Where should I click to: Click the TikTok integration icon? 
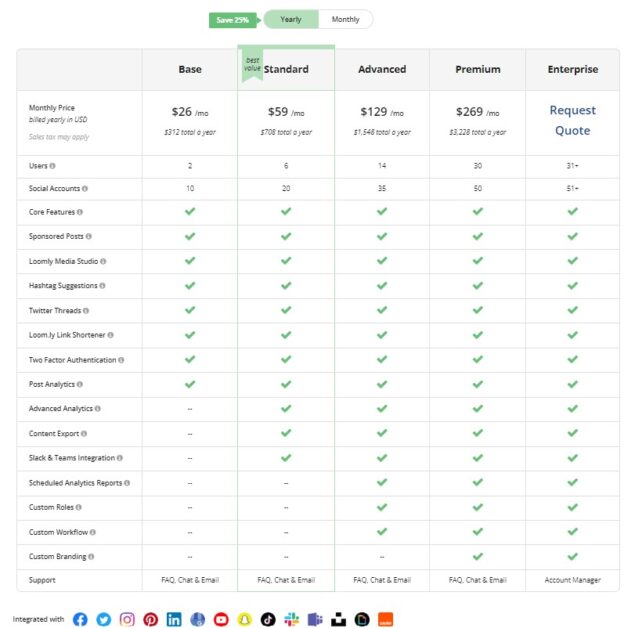click(268, 619)
